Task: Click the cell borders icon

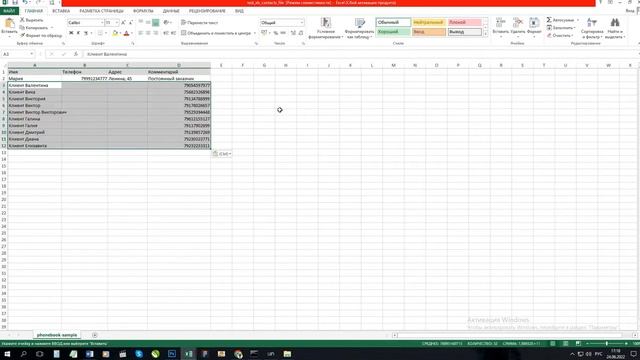Action: 100,33
